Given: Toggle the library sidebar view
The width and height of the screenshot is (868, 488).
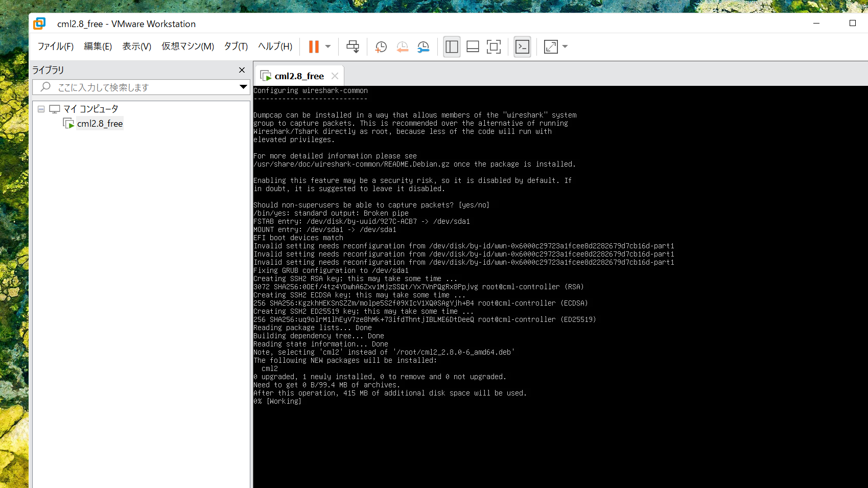Looking at the screenshot, I should pyautogui.click(x=452, y=47).
